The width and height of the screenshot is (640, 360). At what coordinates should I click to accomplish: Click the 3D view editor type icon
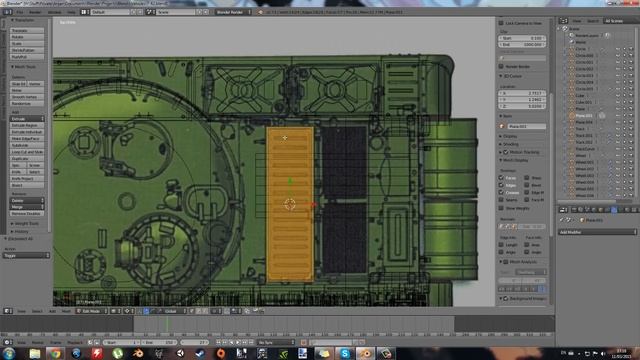pyautogui.click(x=8, y=311)
